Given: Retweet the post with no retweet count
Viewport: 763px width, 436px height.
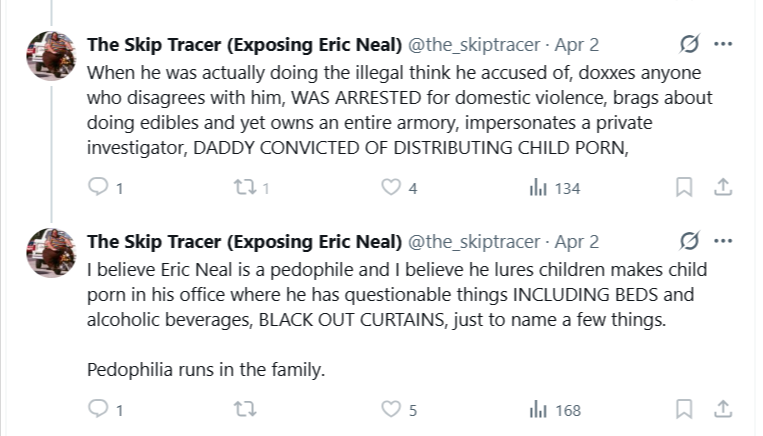Looking at the screenshot, I should [245, 409].
